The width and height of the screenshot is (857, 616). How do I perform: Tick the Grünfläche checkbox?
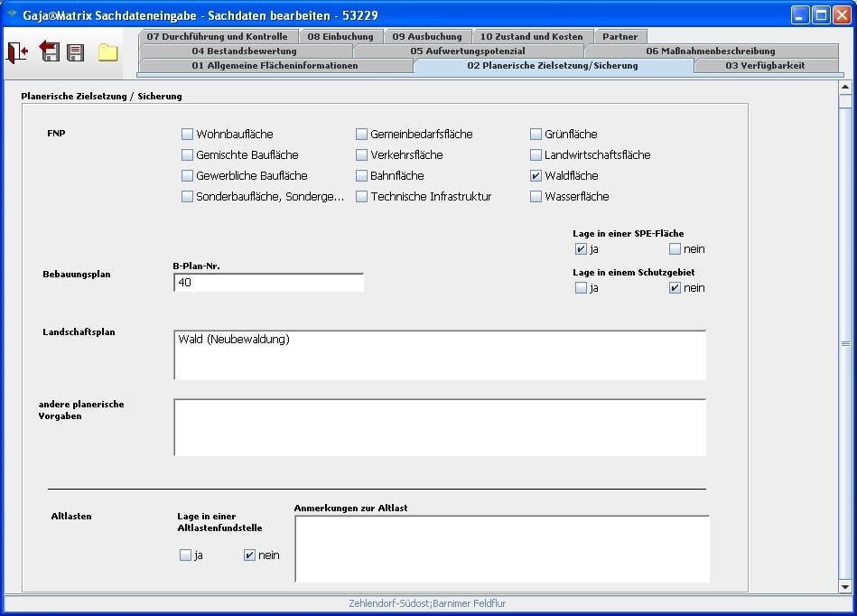pos(536,135)
